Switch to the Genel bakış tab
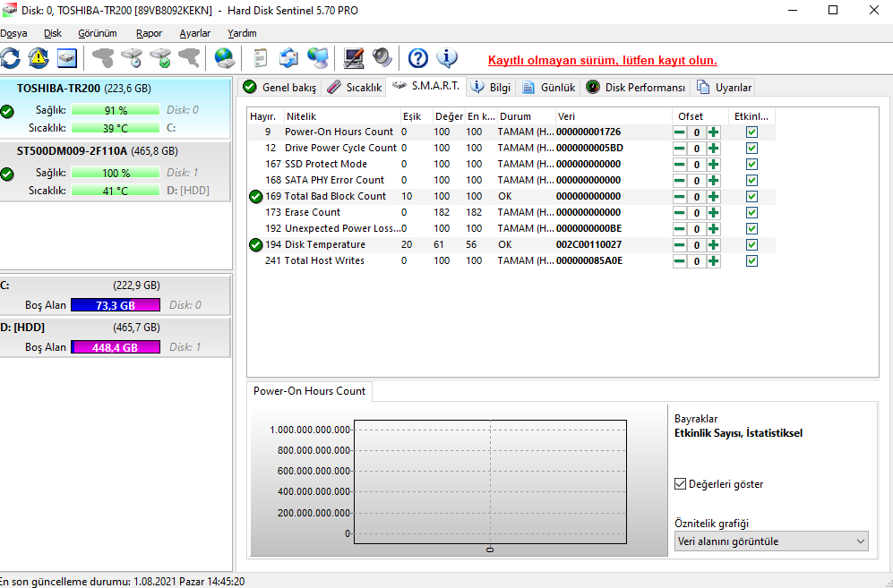This screenshot has height=588, width=893. (279, 88)
